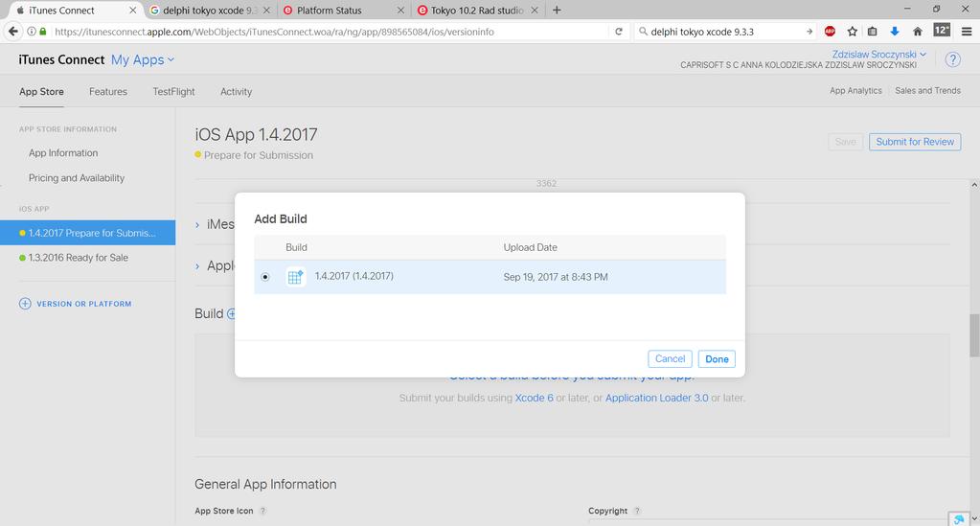Image resolution: width=980 pixels, height=526 pixels.
Task: Click the Upload Date column header
Action: [530, 247]
